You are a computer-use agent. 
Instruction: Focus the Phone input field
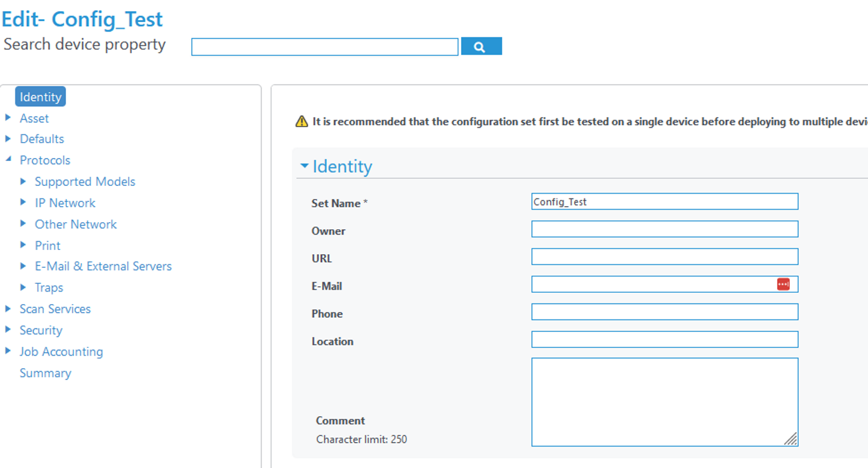pos(664,312)
